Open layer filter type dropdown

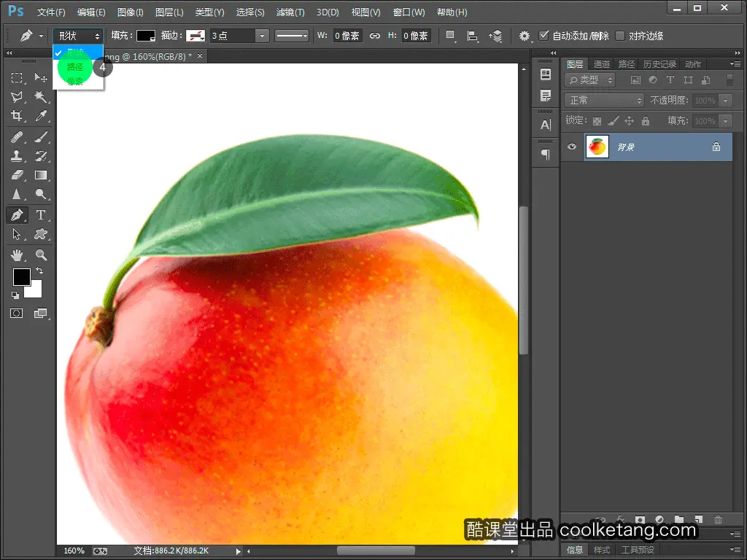589,80
